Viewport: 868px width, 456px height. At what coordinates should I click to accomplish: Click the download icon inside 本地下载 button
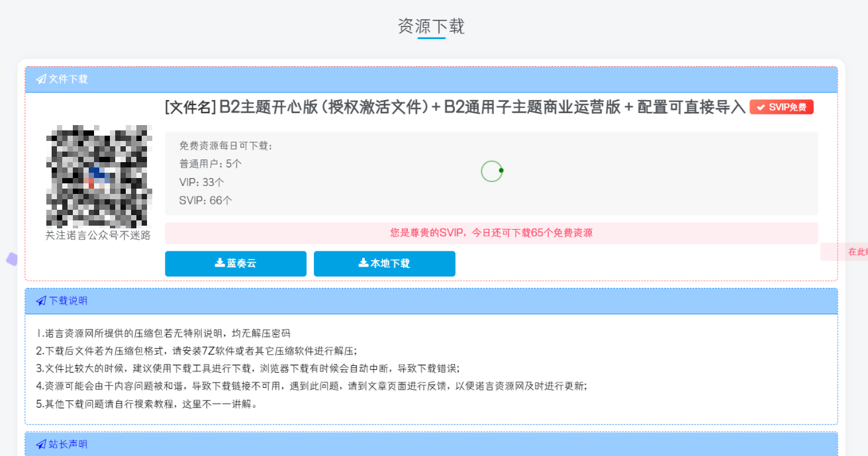(x=363, y=263)
